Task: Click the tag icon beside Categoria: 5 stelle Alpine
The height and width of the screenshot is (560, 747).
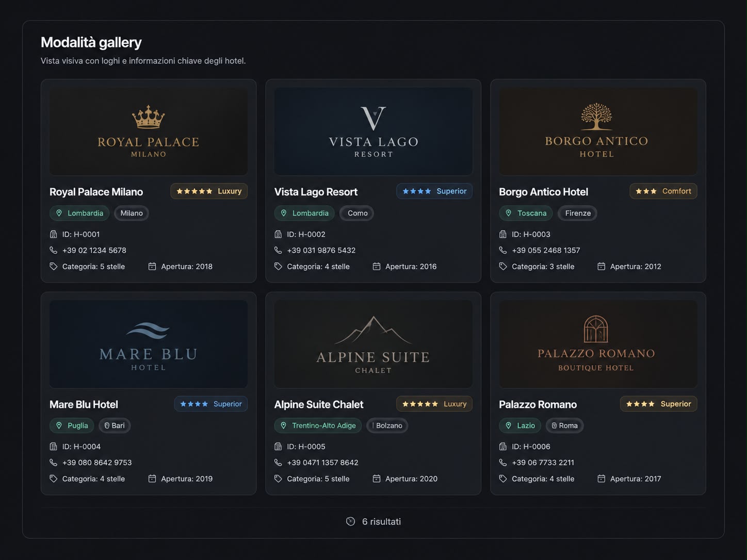Action: [x=278, y=479]
